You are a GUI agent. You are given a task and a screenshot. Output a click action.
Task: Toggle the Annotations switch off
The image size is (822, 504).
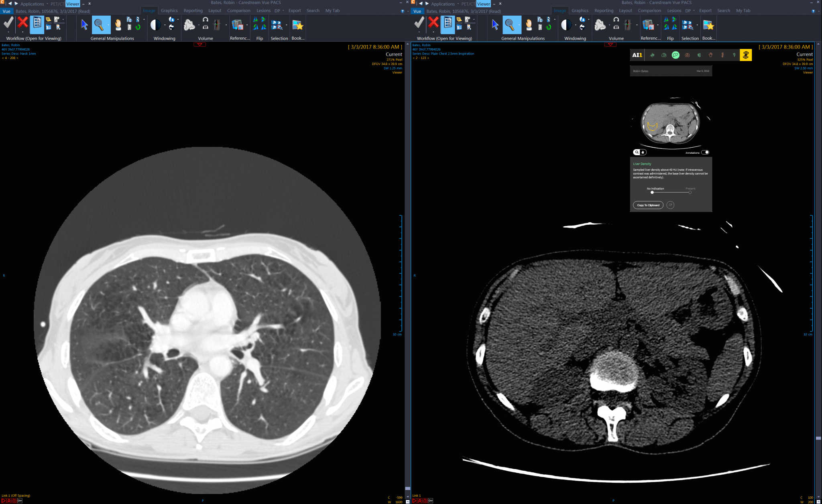click(x=705, y=152)
